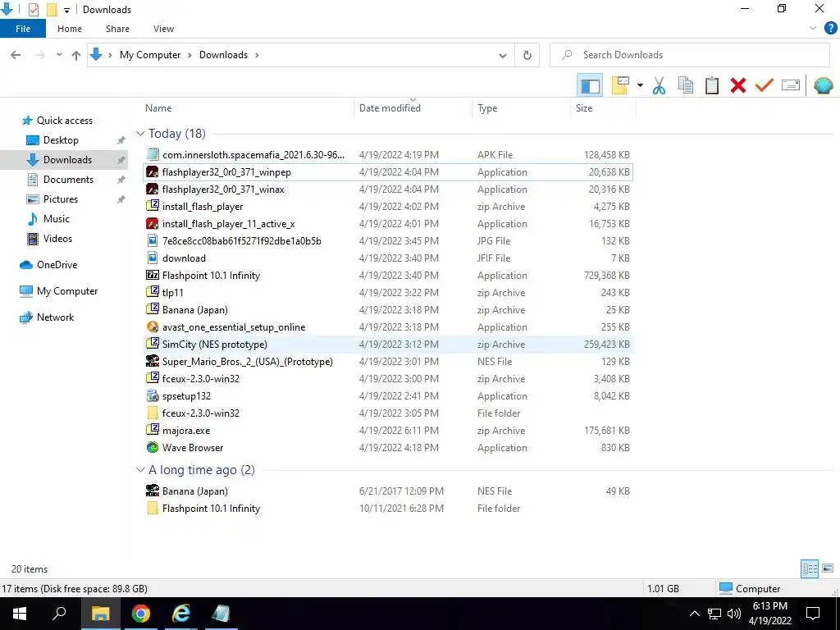
Task: Open the chevron after Downloads breadcrumb
Action: point(257,55)
